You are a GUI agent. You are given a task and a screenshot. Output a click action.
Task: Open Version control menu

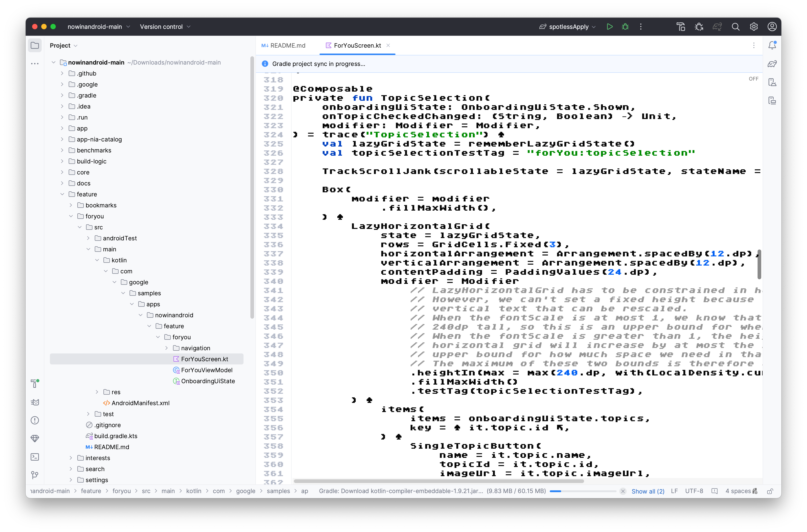click(x=165, y=27)
